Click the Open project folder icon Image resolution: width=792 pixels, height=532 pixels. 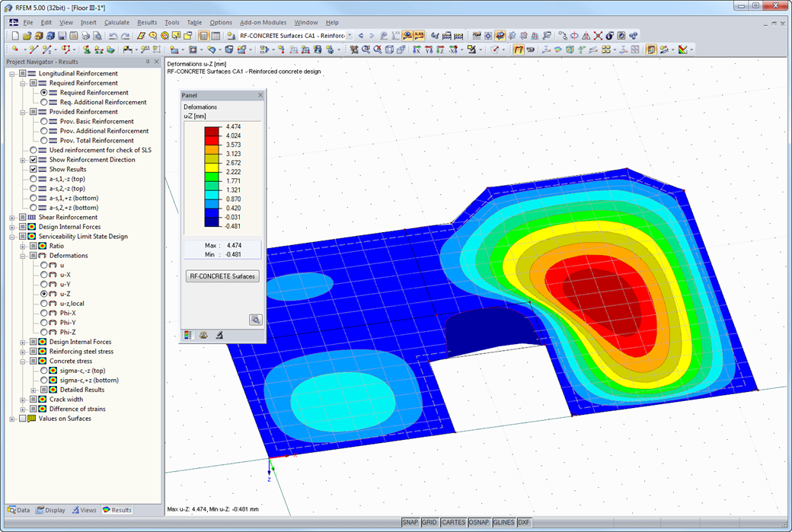(x=27, y=36)
